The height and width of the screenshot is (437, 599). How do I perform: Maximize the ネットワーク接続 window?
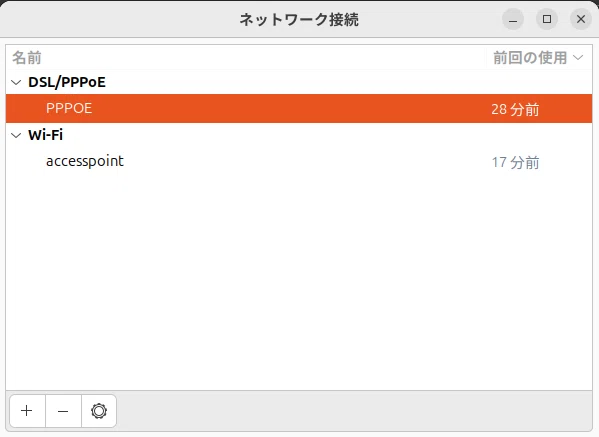pyautogui.click(x=547, y=19)
